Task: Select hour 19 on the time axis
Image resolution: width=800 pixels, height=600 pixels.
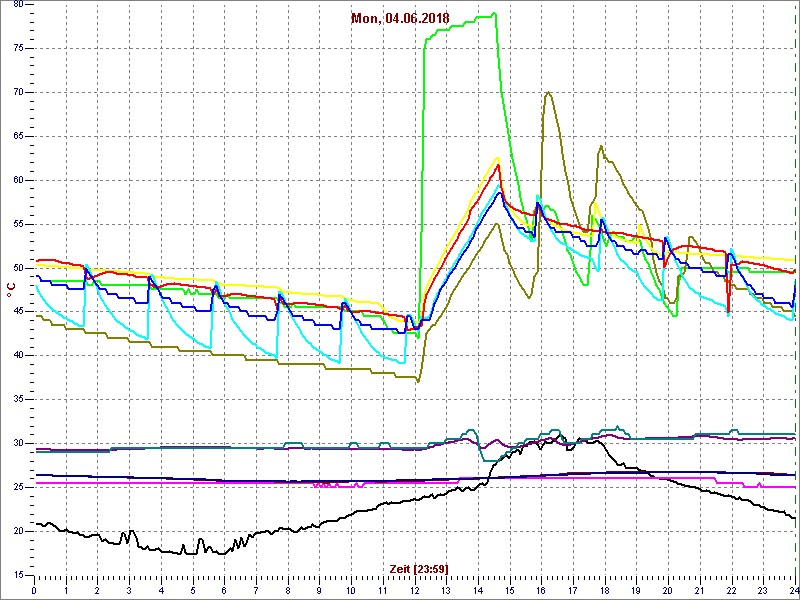Action: pyautogui.click(x=636, y=591)
